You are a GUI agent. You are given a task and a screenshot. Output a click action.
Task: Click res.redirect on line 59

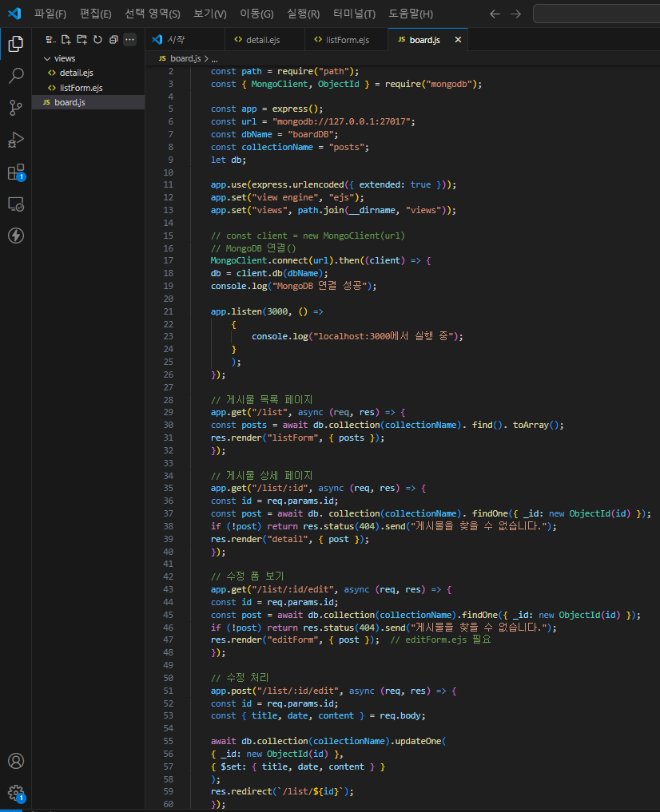tap(241, 792)
